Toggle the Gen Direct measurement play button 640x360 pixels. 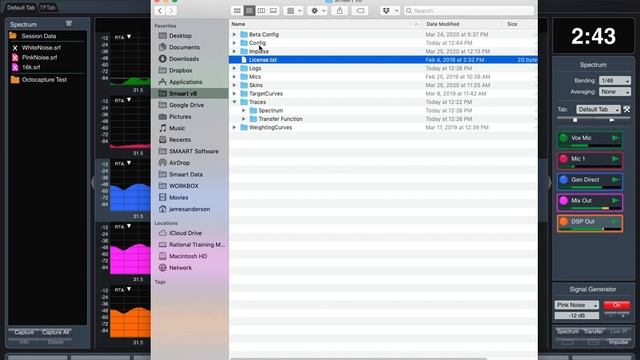(615, 180)
